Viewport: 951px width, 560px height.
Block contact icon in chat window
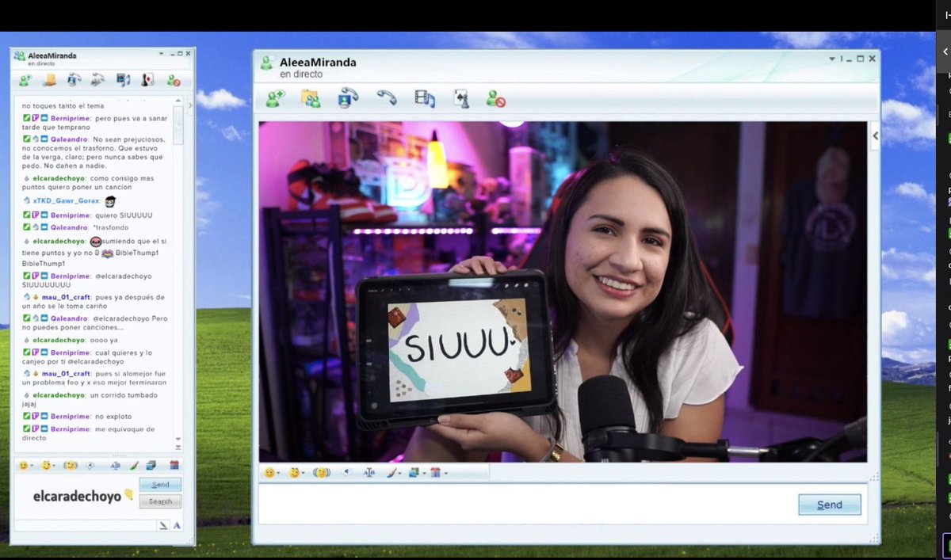coord(173,80)
